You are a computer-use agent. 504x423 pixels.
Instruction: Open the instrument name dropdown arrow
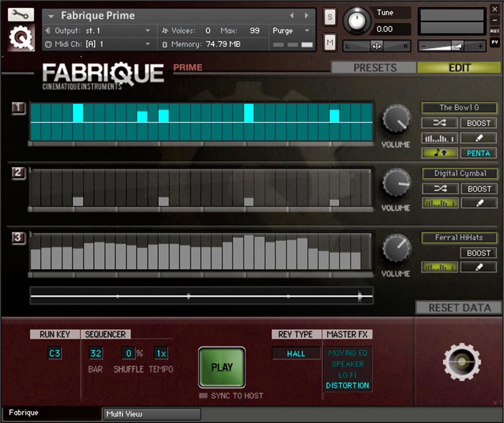(51, 16)
